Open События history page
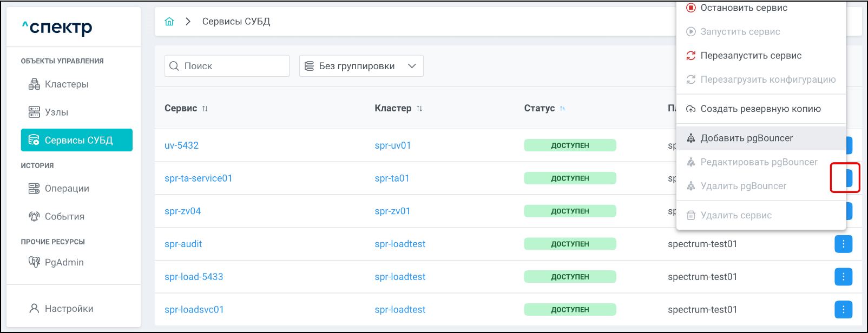 64,216
